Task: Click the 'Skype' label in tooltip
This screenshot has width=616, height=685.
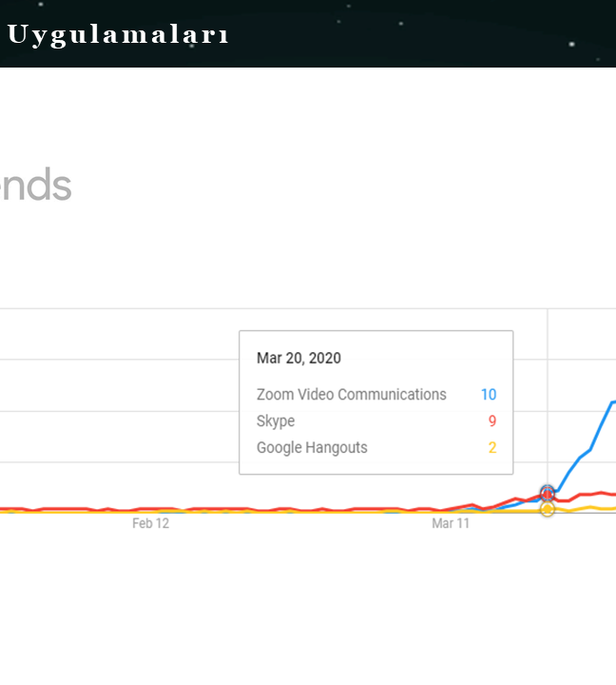Action: 276,421
